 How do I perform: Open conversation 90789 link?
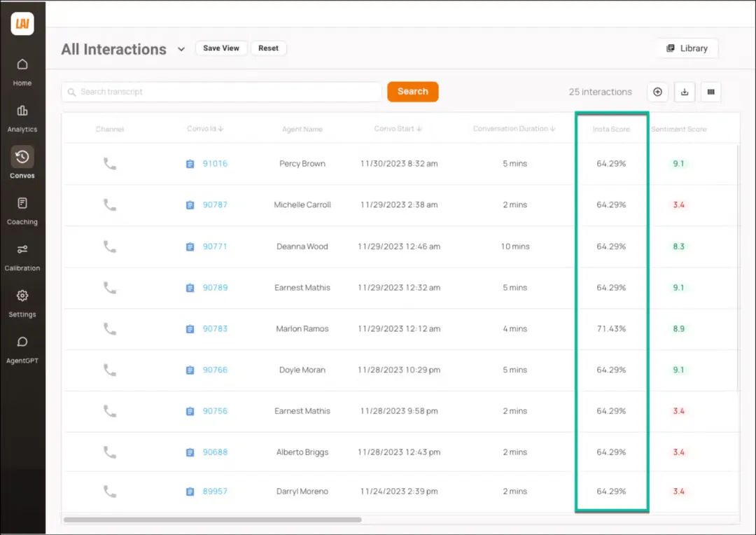click(215, 288)
